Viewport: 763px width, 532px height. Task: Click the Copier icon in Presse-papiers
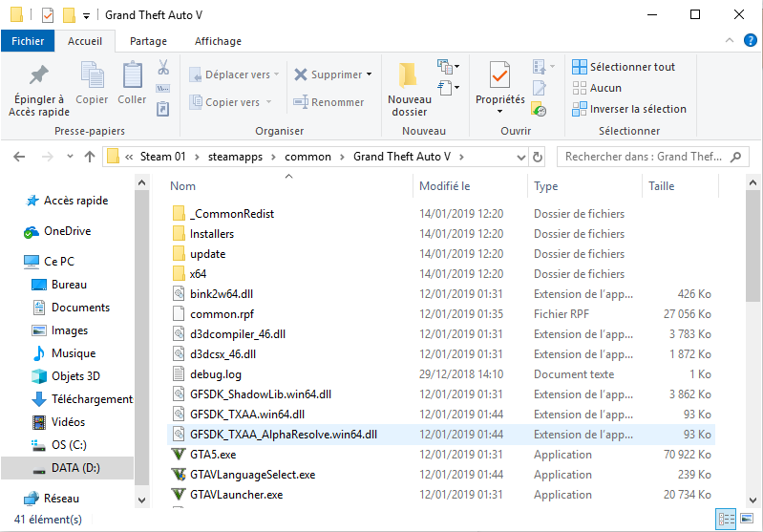click(92, 75)
